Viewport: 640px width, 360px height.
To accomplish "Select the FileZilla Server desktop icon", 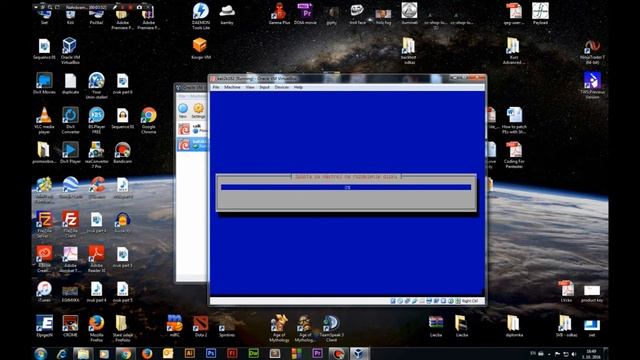I will click(44, 224).
